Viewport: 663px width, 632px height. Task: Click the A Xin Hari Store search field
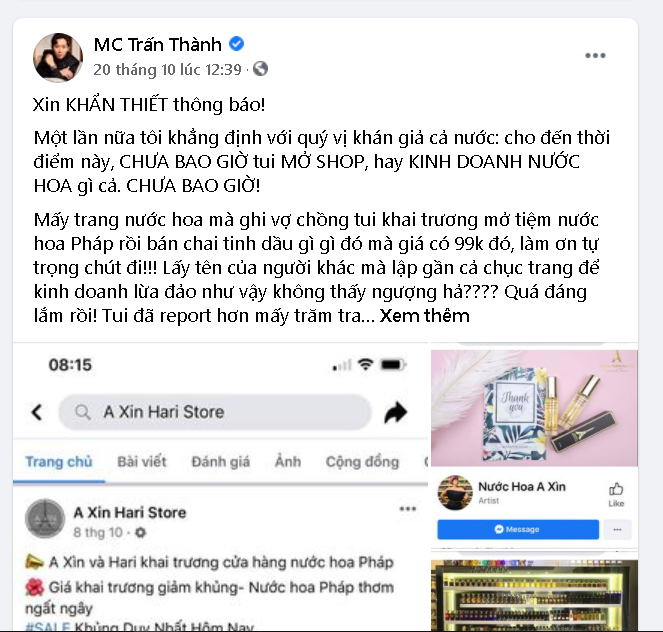point(215,412)
